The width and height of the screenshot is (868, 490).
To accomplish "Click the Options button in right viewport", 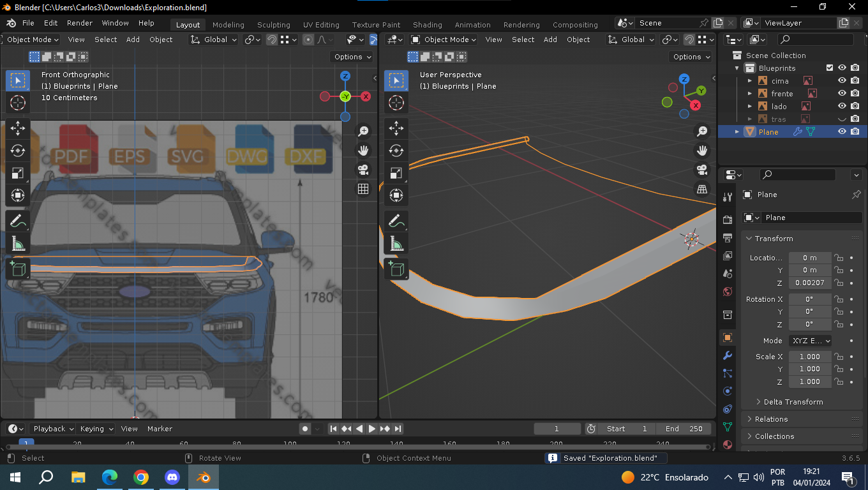I will (x=691, y=57).
